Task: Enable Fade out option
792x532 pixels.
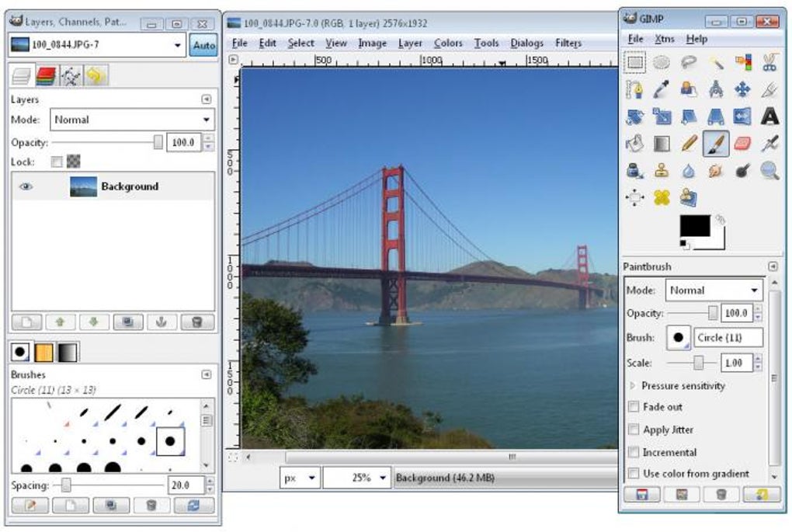Action: (x=634, y=407)
